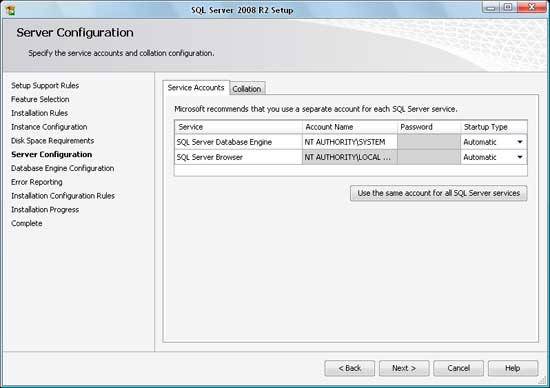Proceed with the Next button
Viewport: 550px width, 388px height.
404,368
